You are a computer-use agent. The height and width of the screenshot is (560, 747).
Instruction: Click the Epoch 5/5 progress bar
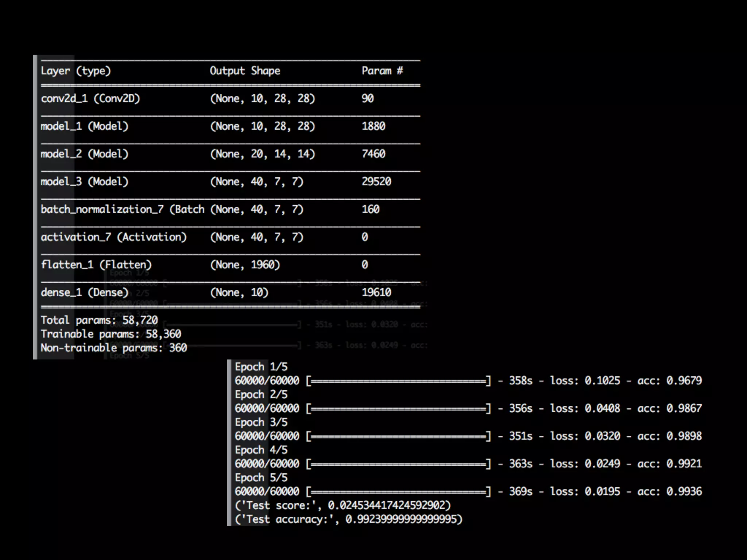[398, 492]
